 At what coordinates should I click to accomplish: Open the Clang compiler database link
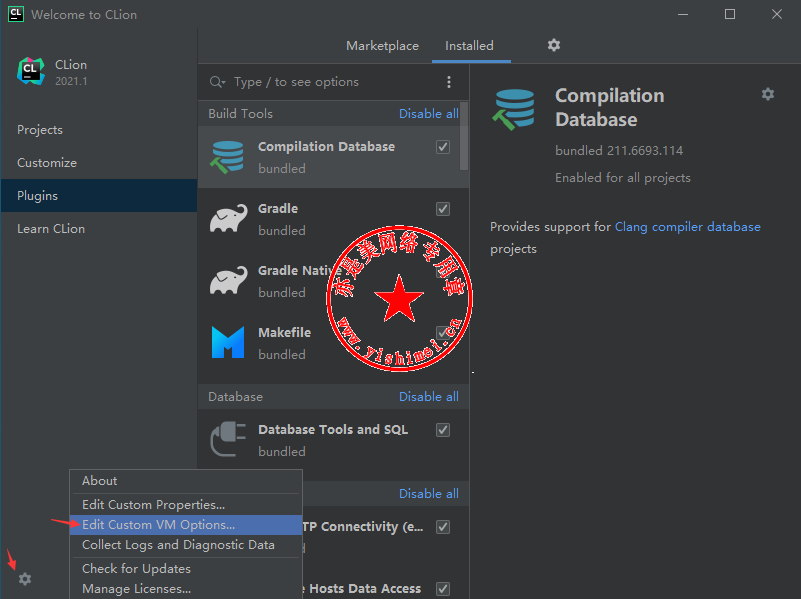[x=687, y=227]
